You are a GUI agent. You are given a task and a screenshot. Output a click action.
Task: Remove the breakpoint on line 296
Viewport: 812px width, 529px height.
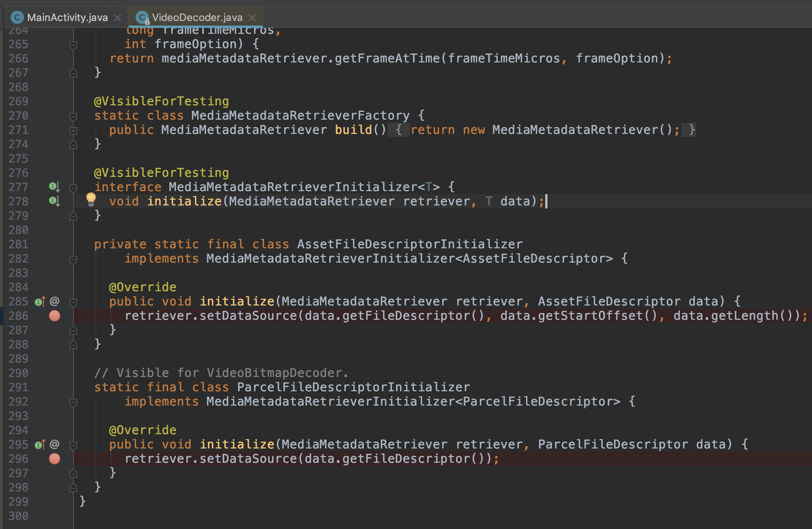(55, 459)
